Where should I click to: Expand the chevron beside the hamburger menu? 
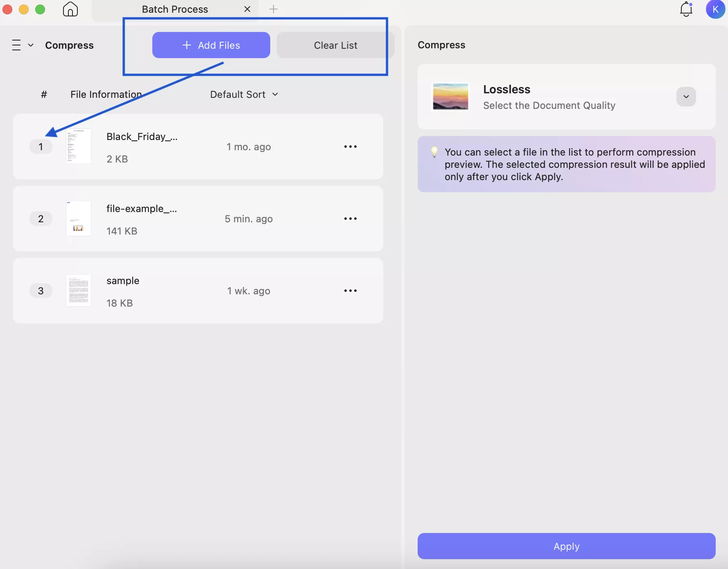(x=31, y=45)
